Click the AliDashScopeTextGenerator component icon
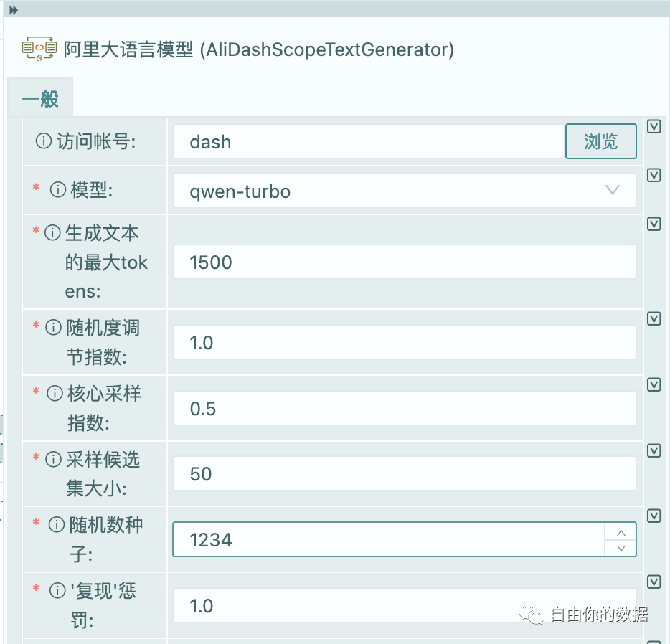Viewport: 670px width, 644px height. click(39, 49)
